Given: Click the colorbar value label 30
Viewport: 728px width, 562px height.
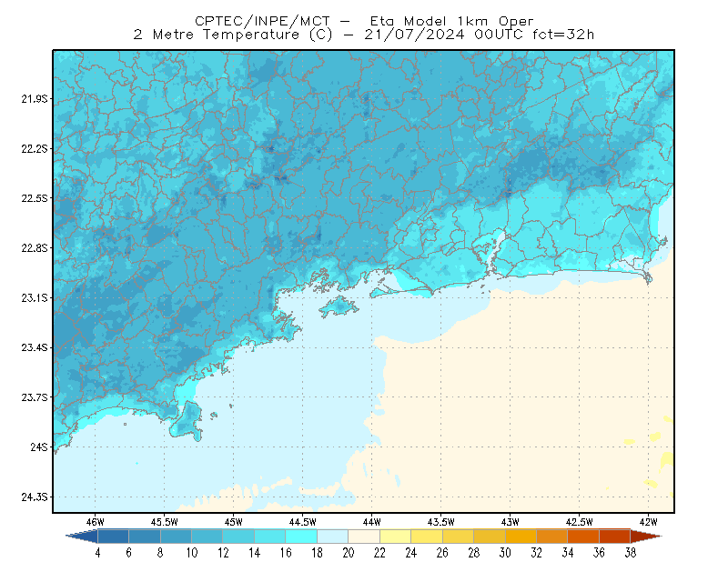Looking at the screenshot, I should [x=505, y=553].
